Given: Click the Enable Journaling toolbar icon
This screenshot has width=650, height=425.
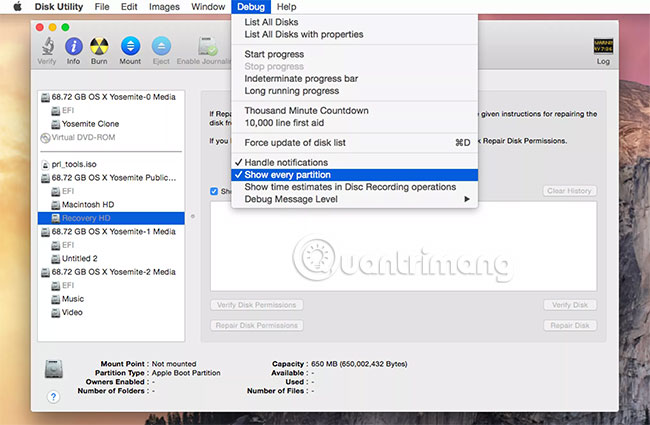Looking at the screenshot, I should [208, 46].
